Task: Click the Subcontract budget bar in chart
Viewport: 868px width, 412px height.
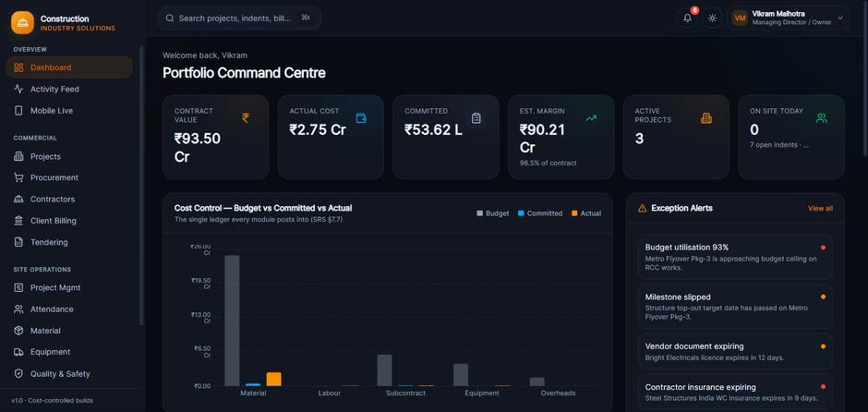Action: [385, 370]
